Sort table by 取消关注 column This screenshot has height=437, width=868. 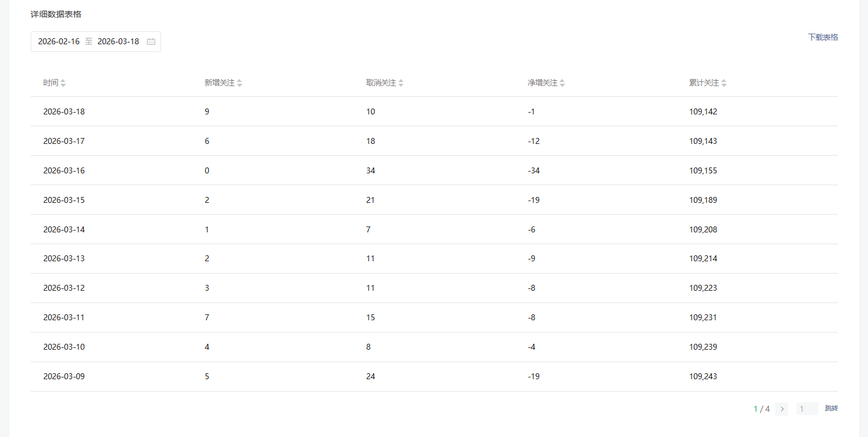click(401, 83)
